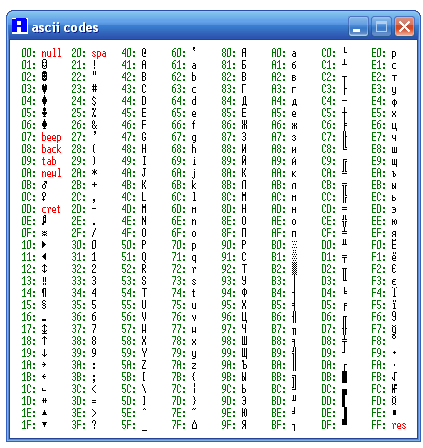The height and width of the screenshot is (448, 423).
Task: Click the 'cret' label at 0D
Action: [x=51, y=209]
